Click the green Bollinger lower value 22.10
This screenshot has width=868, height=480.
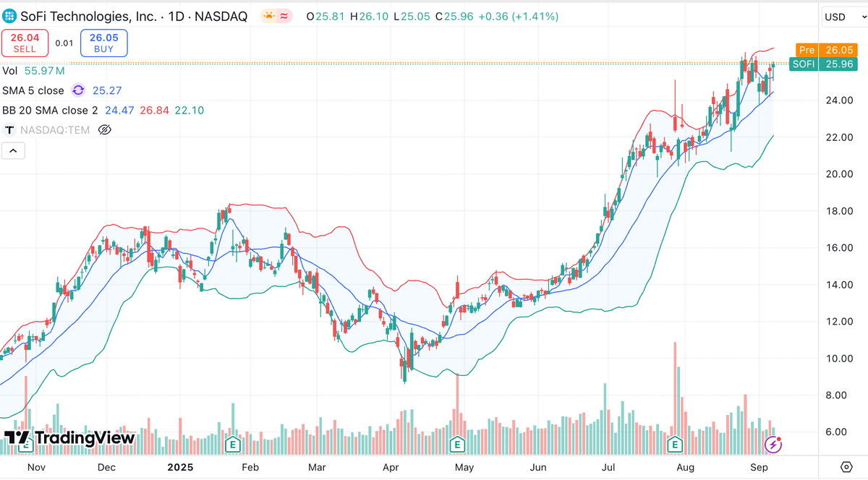point(190,111)
